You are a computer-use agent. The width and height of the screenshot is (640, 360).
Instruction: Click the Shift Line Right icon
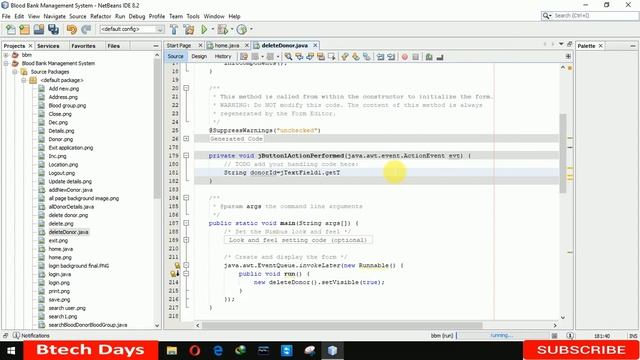coord(391,57)
